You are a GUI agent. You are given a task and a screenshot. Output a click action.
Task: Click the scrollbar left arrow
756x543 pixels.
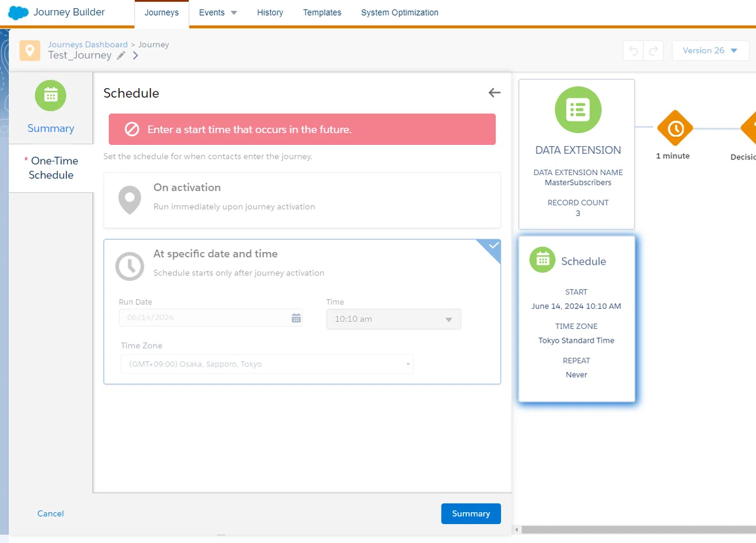pos(517,530)
